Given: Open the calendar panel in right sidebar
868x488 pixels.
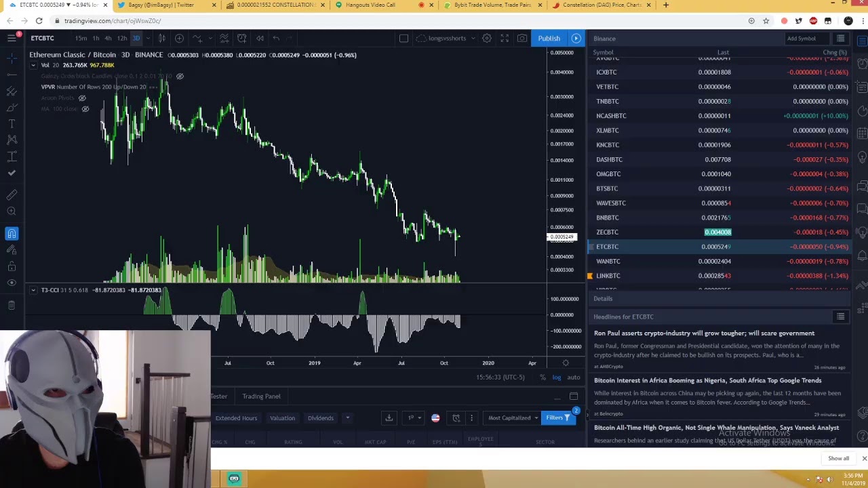Looking at the screenshot, I should tap(862, 134).
